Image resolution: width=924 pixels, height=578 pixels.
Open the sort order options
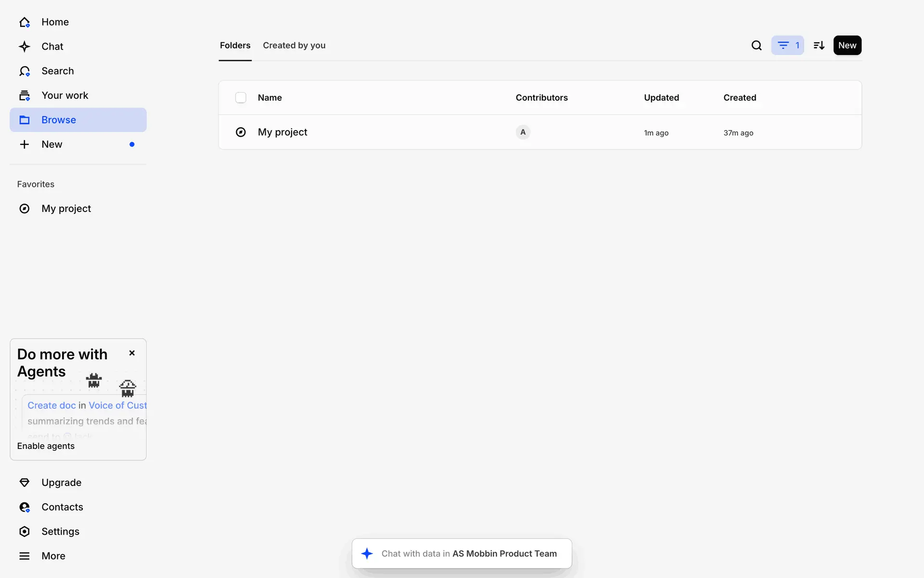coord(819,45)
